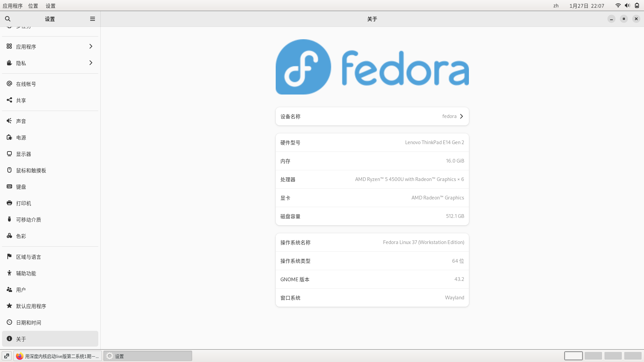The width and height of the screenshot is (644, 362).
Task: Go to Date & Time settings
Action: point(29,322)
